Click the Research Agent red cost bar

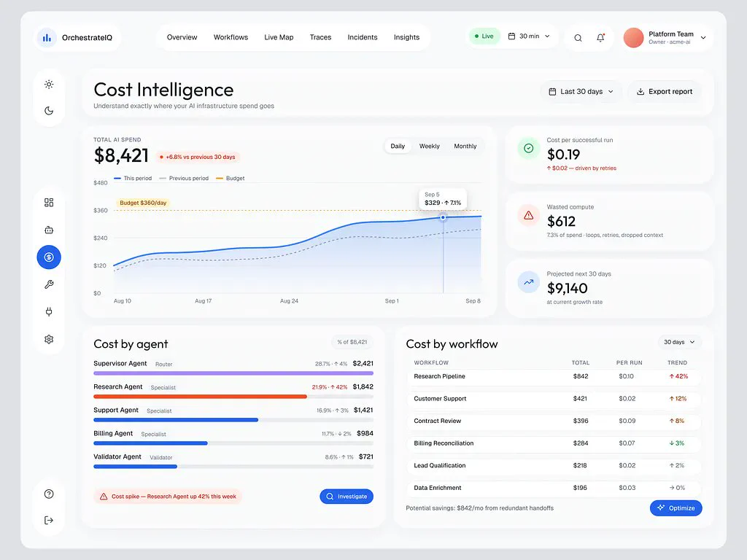tap(200, 397)
